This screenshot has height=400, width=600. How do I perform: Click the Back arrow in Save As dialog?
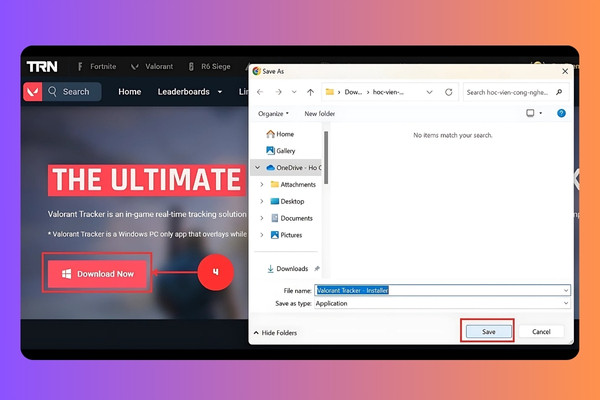pos(260,92)
